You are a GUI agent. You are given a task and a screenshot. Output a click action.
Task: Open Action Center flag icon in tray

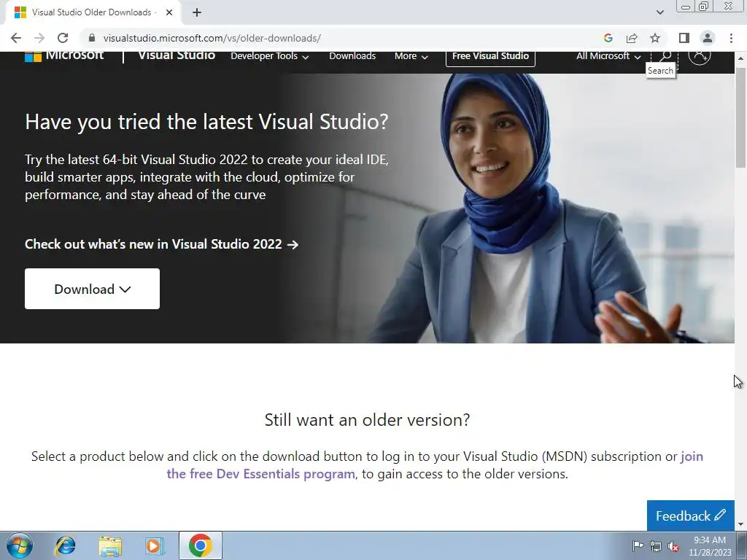[x=638, y=545]
